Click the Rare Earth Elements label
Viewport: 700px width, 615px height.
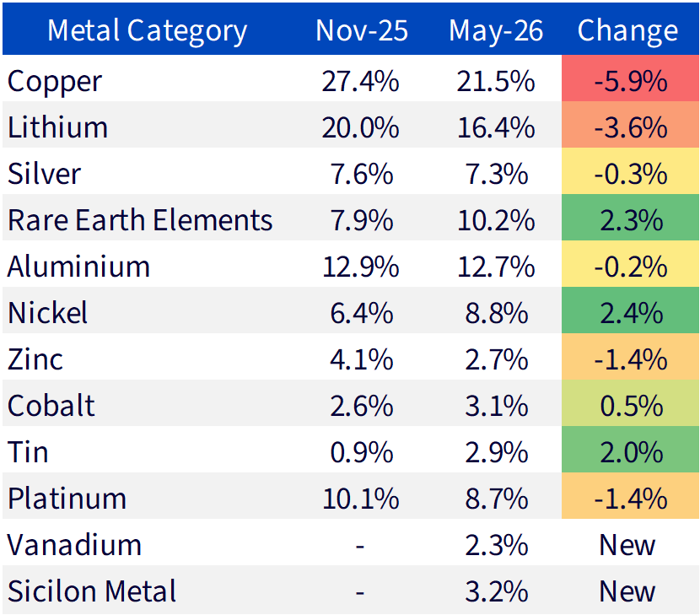coord(140,220)
